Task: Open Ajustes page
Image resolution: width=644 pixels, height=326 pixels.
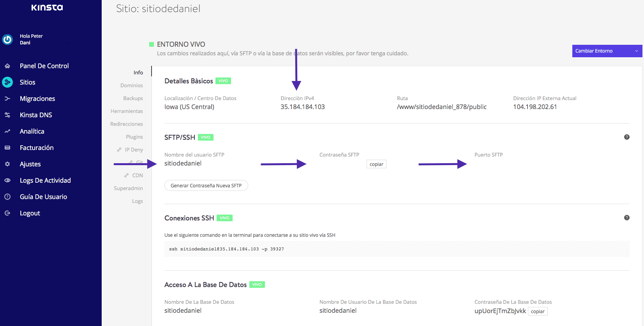Action: pos(30,164)
